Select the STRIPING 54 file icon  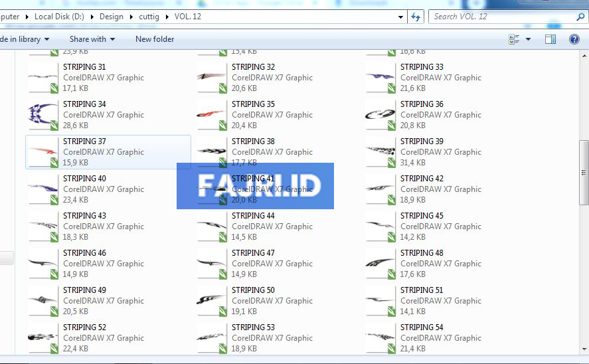pos(380,338)
